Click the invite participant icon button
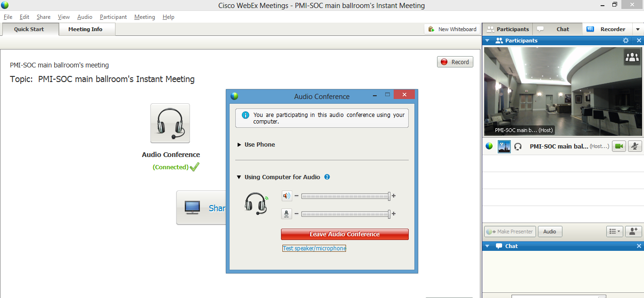 [x=633, y=232]
